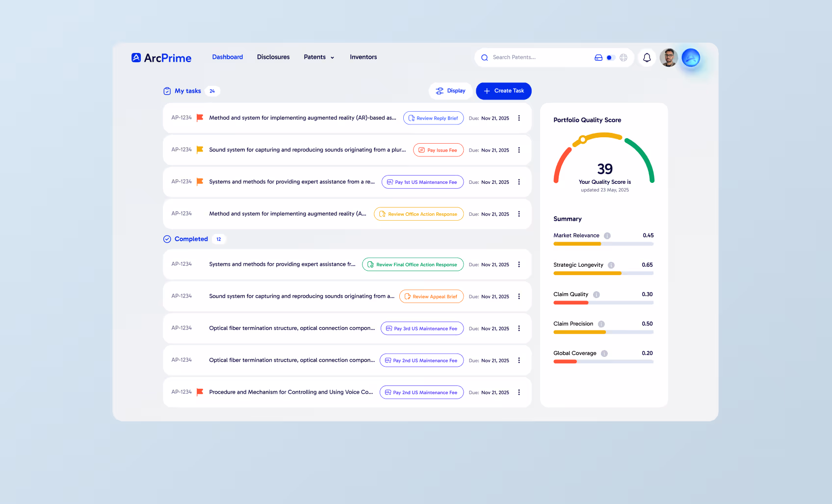Open more options for Final Office Action row

point(519,264)
